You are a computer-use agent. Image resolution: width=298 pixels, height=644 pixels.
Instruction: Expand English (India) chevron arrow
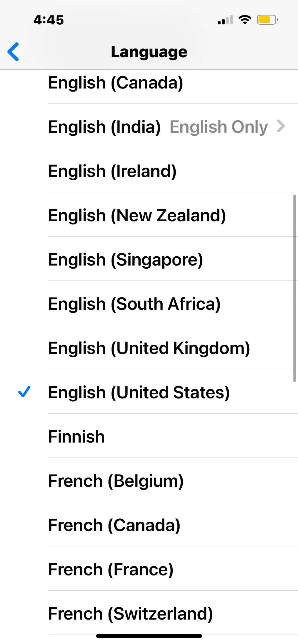click(x=281, y=126)
